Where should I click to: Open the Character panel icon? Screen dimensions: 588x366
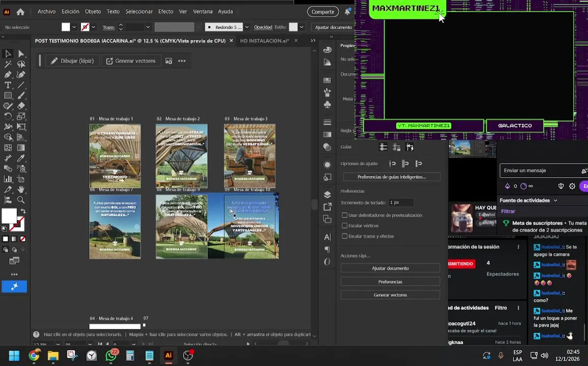pyautogui.click(x=327, y=237)
